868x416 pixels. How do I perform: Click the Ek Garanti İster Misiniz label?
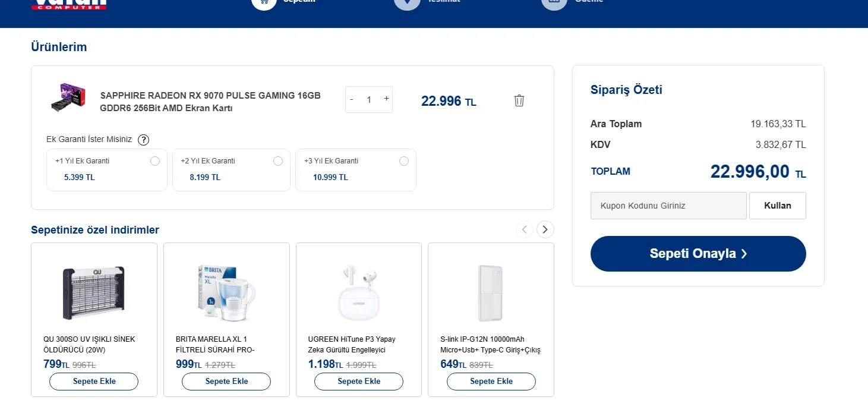point(89,140)
